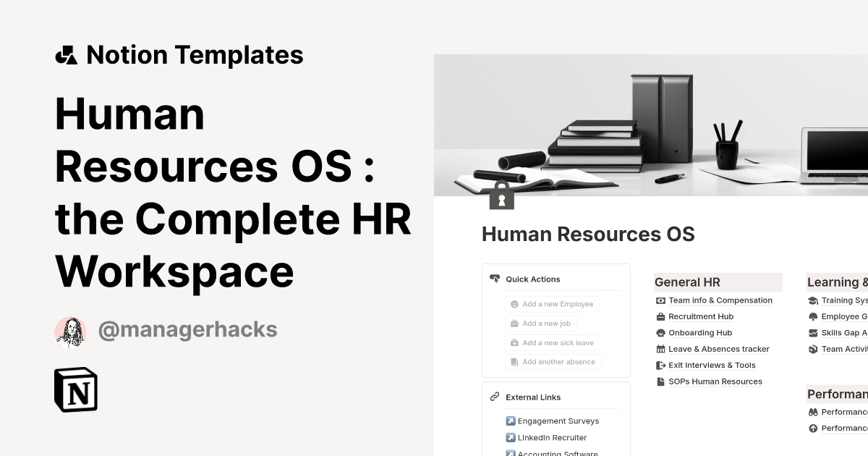Open the Accounting Software link
The width and height of the screenshot is (868, 456).
tap(554, 452)
